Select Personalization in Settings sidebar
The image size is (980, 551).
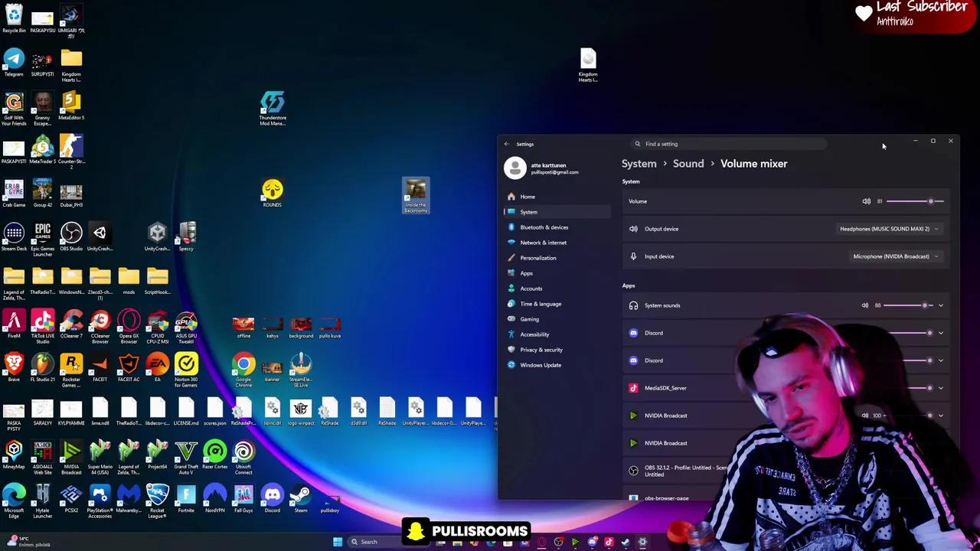click(x=557, y=258)
